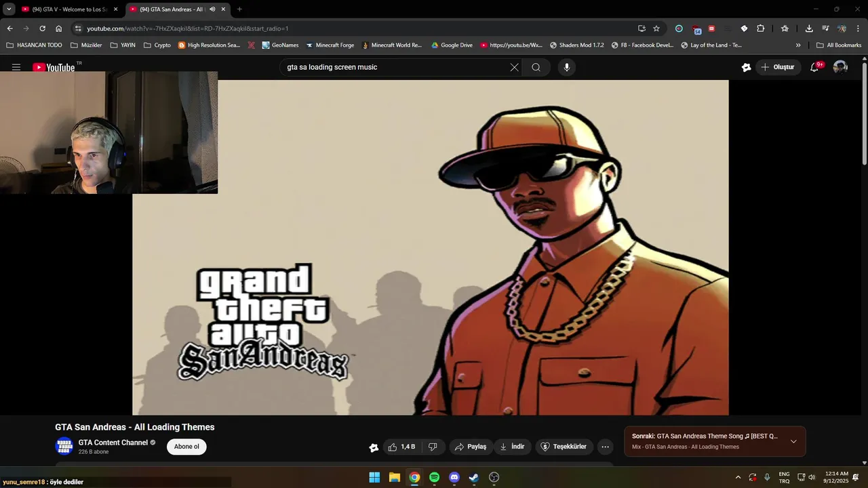Screen dimensions: 868x488
Task: Subscribe using the Abone ol button
Action: coord(186,447)
